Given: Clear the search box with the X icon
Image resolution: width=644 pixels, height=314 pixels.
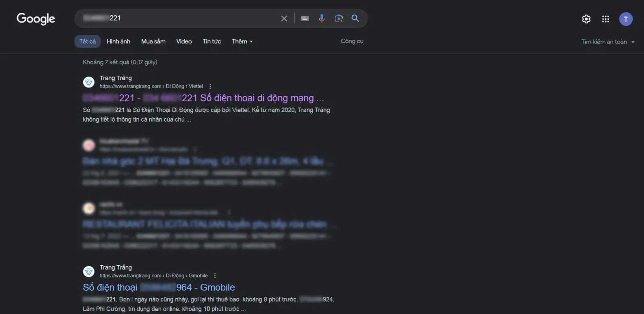Looking at the screenshot, I should [284, 19].
